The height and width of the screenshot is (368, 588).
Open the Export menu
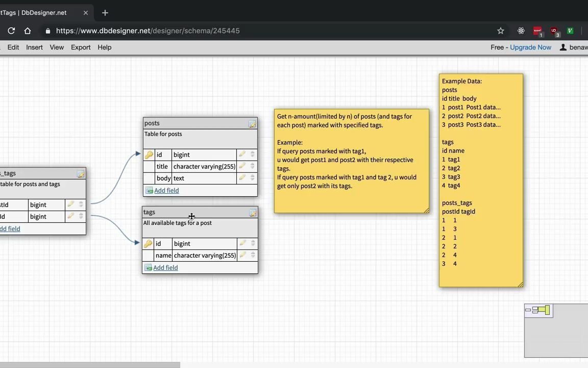pos(80,47)
